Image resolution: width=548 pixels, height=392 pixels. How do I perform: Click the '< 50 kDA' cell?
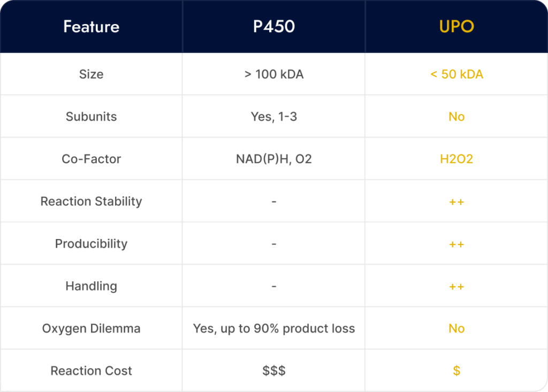(x=456, y=74)
